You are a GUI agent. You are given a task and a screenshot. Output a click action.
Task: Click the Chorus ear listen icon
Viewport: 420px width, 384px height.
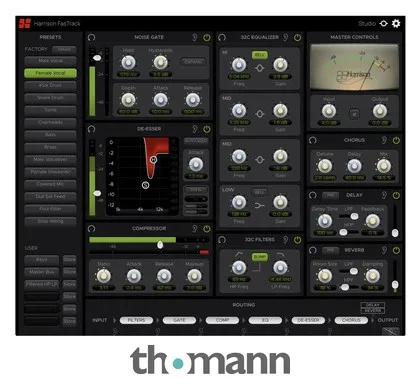[384, 140]
